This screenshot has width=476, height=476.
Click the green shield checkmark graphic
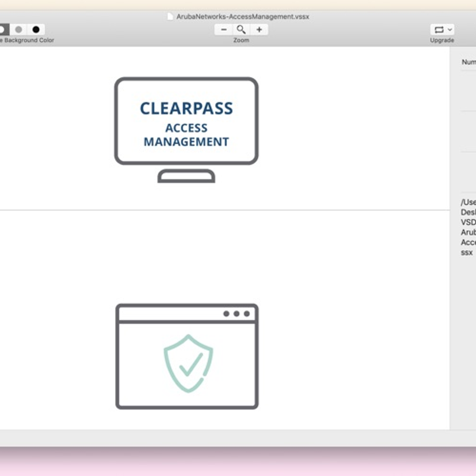[188, 364]
